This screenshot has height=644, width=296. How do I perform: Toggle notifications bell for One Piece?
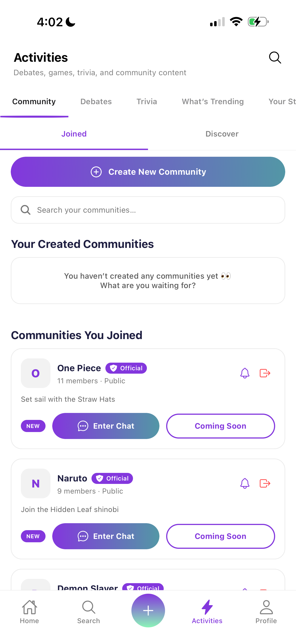(x=245, y=373)
